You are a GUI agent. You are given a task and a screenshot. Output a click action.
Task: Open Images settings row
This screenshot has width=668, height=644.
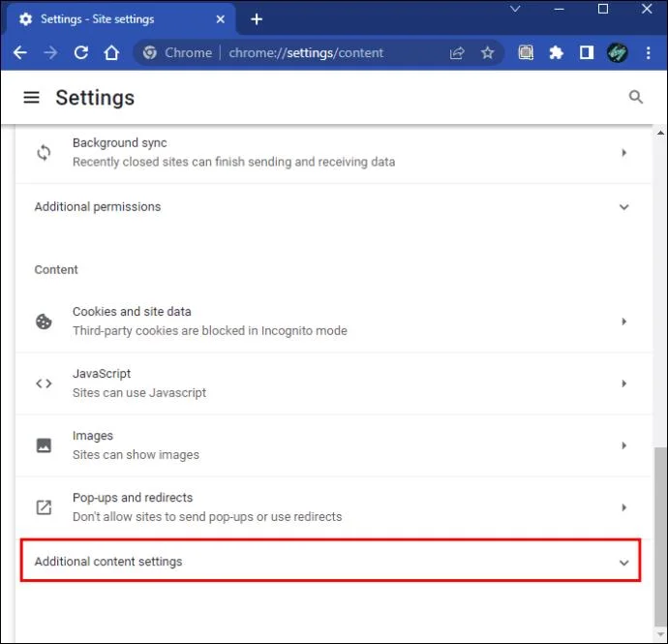[334, 445]
